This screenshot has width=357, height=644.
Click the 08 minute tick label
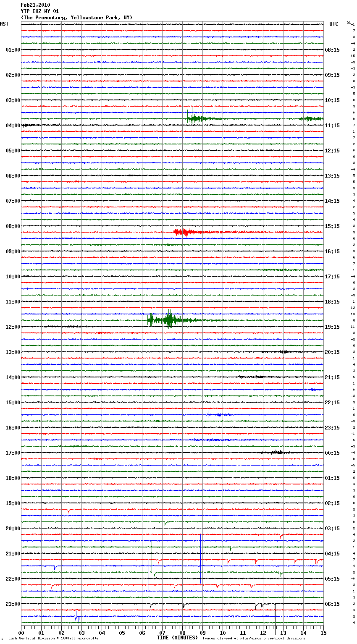[x=182, y=633]
